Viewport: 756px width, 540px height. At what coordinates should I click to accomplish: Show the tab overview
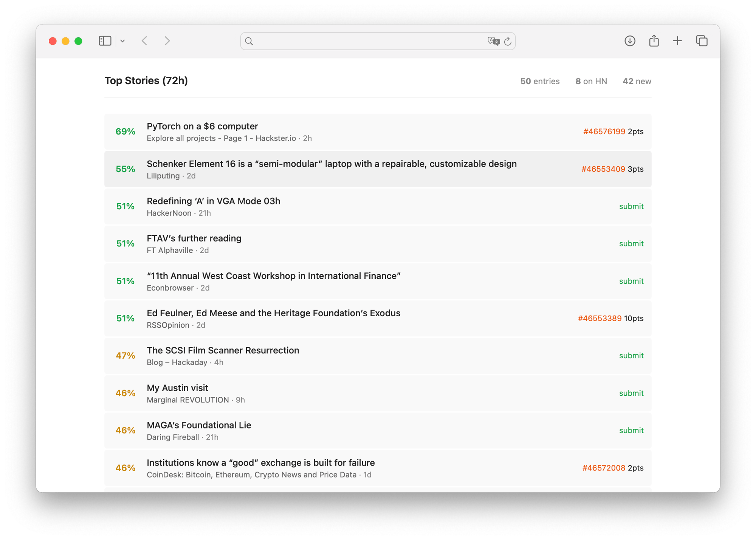[x=702, y=41]
